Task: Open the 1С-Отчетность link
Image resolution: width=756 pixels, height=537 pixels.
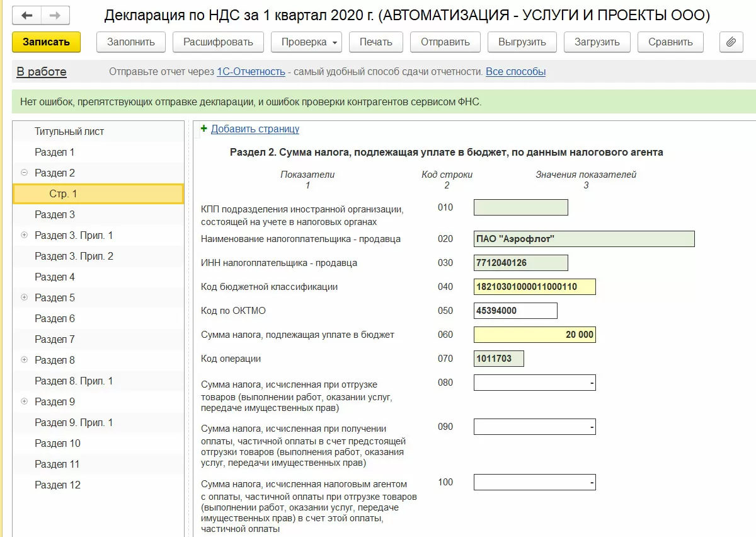Action: coord(251,72)
